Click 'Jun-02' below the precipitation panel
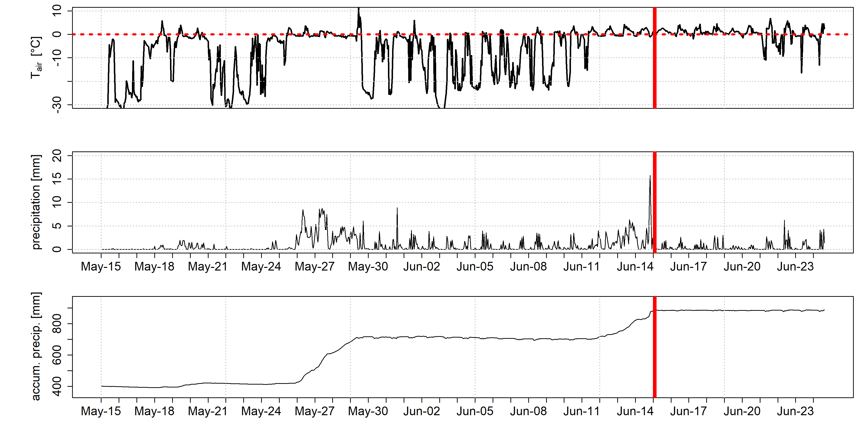Viewport: 868px width, 434px height. pyautogui.click(x=421, y=266)
